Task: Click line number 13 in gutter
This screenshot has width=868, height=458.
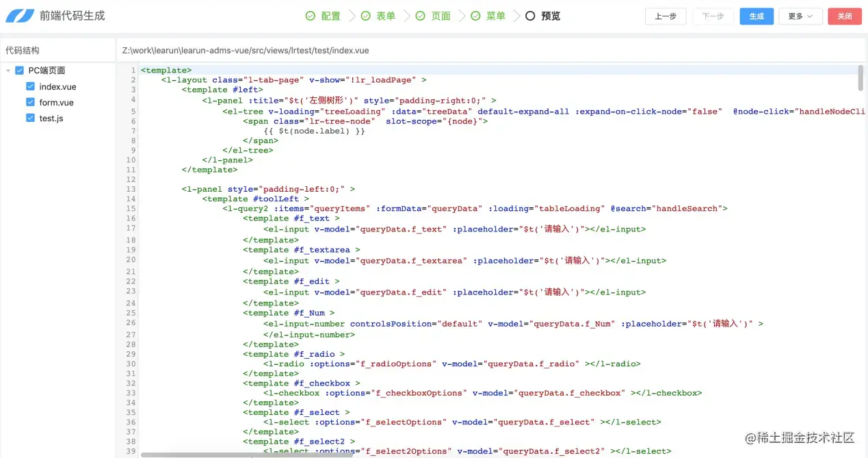Action: click(131, 189)
